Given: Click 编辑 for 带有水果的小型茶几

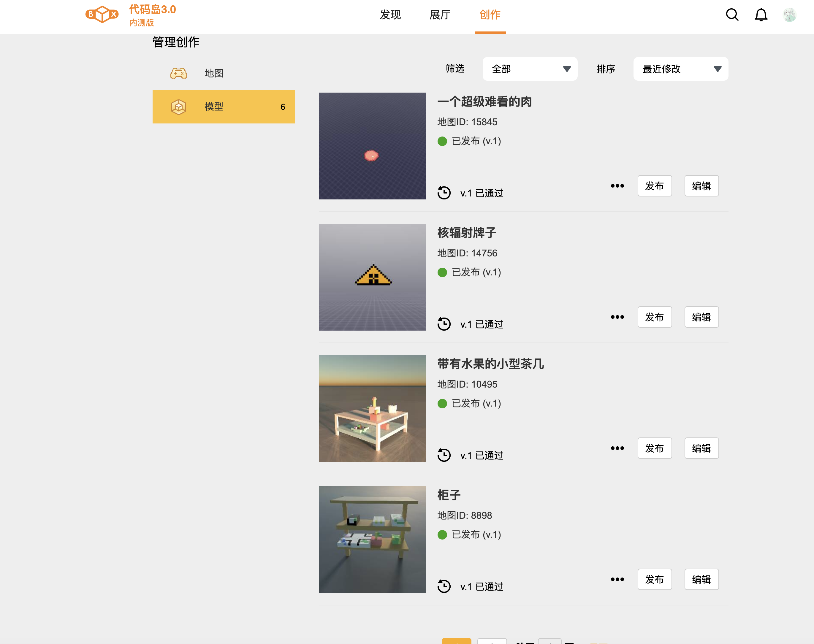Looking at the screenshot, I should coord(701,448).
